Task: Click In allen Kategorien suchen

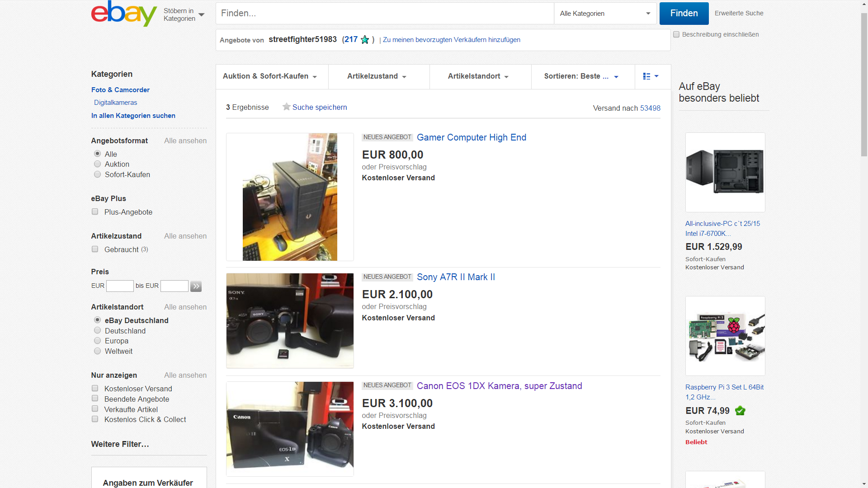Action: 133,116
